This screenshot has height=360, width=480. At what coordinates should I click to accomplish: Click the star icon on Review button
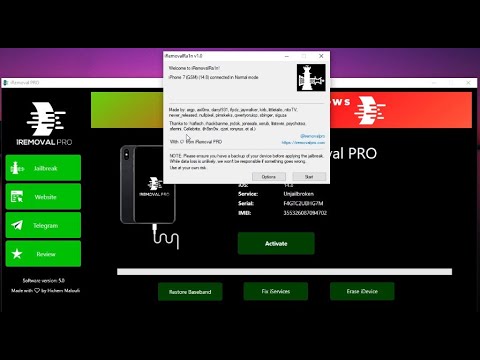[17, 254]
